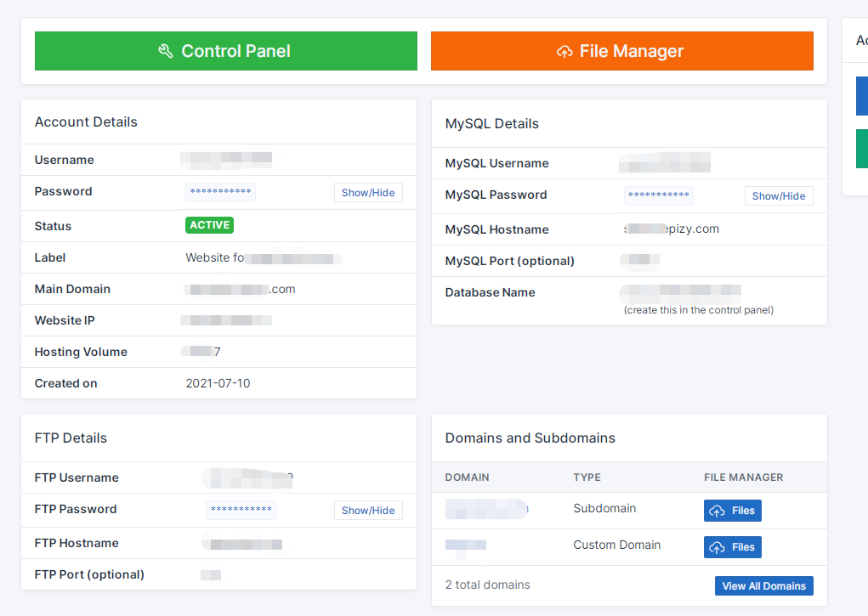Image resolution: width=868 pixels, height=616 pixels.
Task: Open the domain link in the Subdomain row
Action: click(486, 509)
